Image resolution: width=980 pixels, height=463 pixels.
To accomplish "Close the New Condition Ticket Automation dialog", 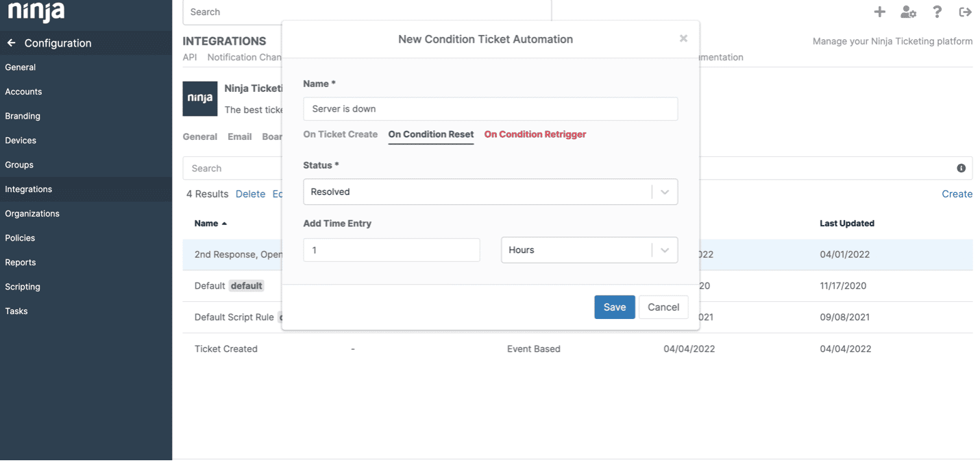I will click(x=683, y=38).
